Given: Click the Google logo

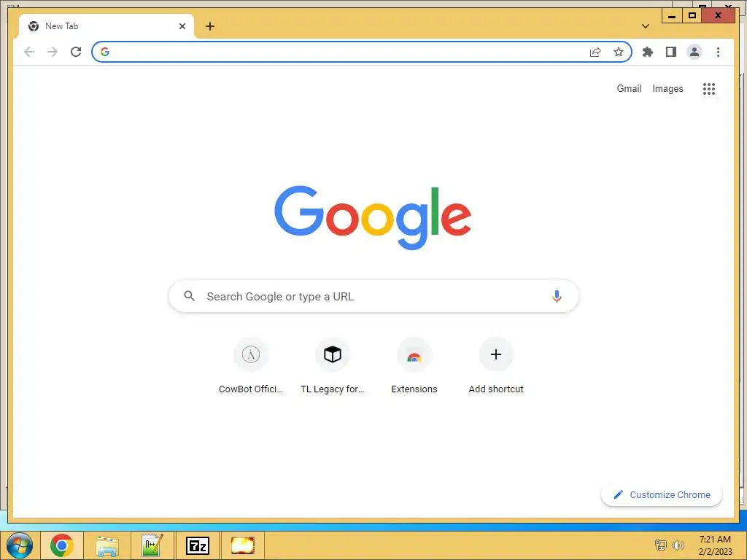Looking at the screenshot, I should point(373,217).
